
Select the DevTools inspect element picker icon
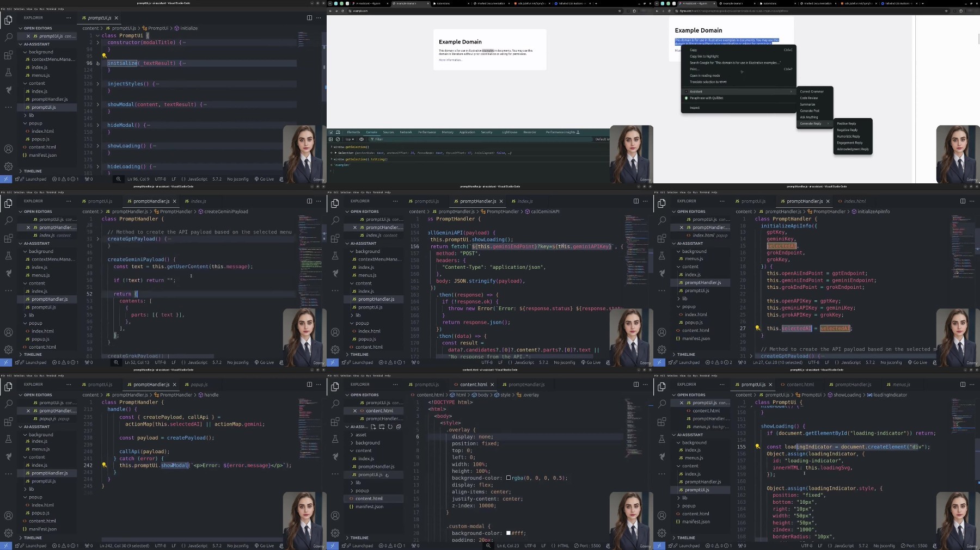(x=330, y=132)
